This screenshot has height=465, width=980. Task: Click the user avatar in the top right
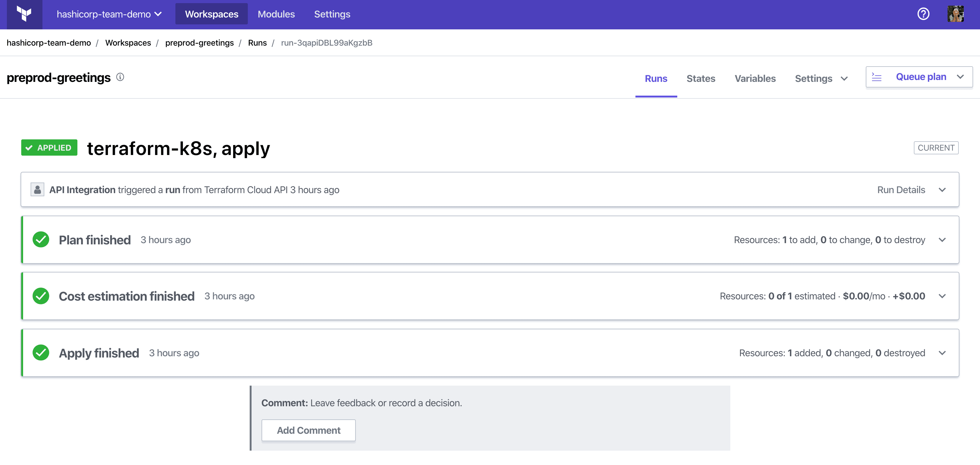pos(956,14)
